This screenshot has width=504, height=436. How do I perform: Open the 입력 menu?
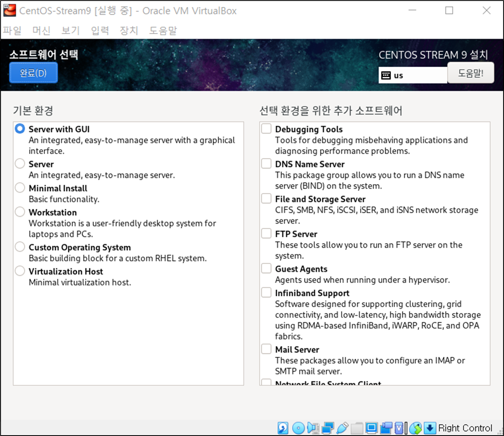coord(100,30)
